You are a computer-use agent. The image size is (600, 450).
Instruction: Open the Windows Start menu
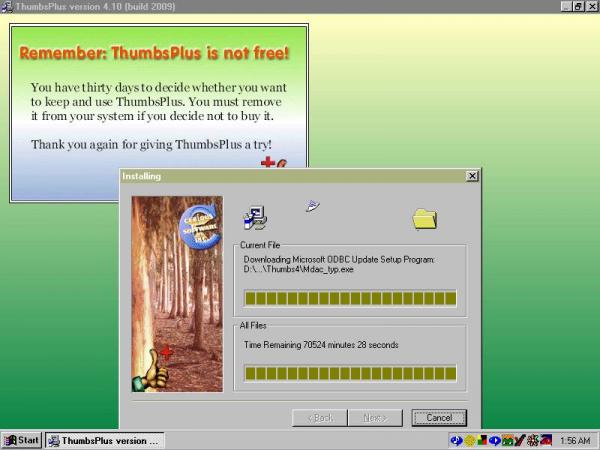[21, 441]
